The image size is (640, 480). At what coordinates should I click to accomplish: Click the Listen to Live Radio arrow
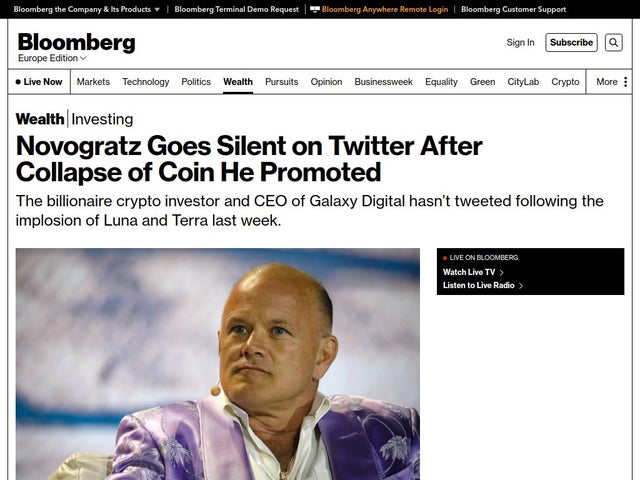[x=521, y=286]
